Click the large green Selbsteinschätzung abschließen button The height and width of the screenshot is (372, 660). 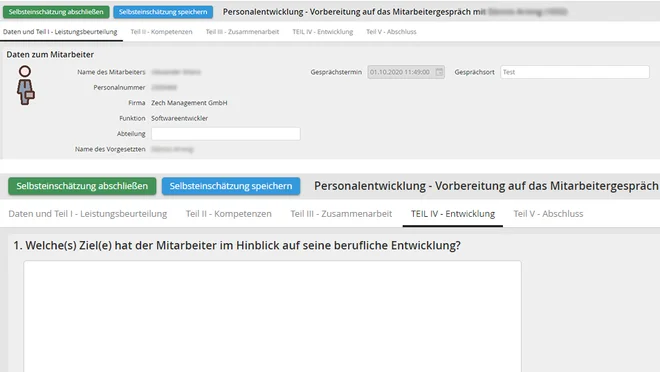(x=82, y=186)
